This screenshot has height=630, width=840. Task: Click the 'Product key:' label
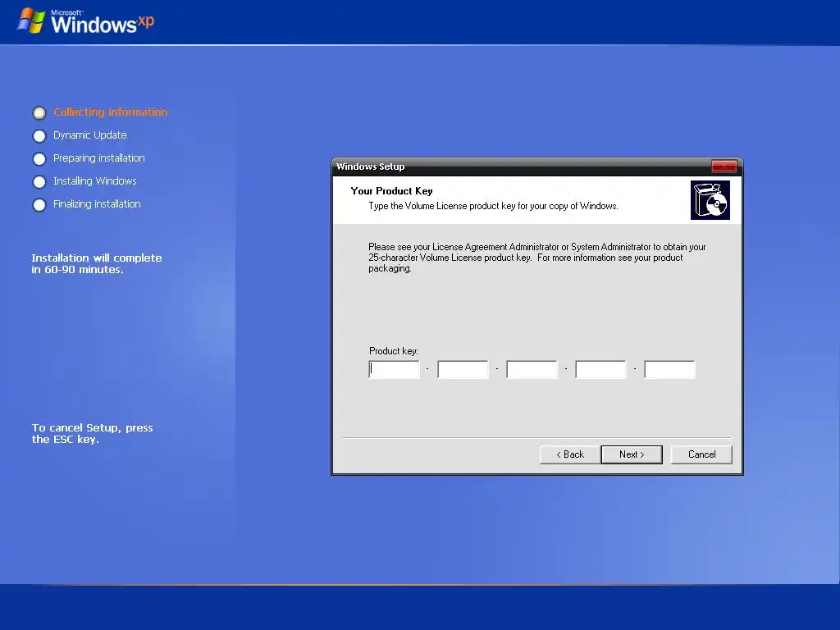point(394,351)
